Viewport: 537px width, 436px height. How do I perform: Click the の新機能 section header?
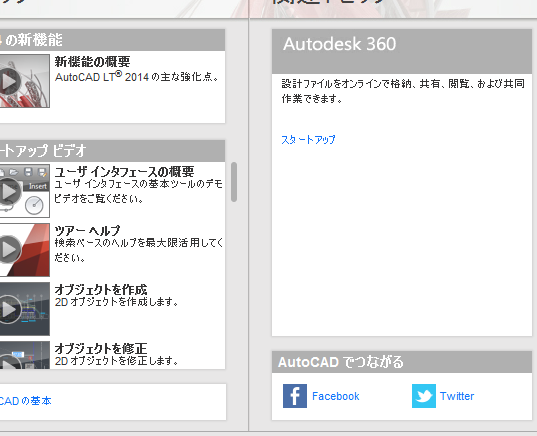(112, 40)
